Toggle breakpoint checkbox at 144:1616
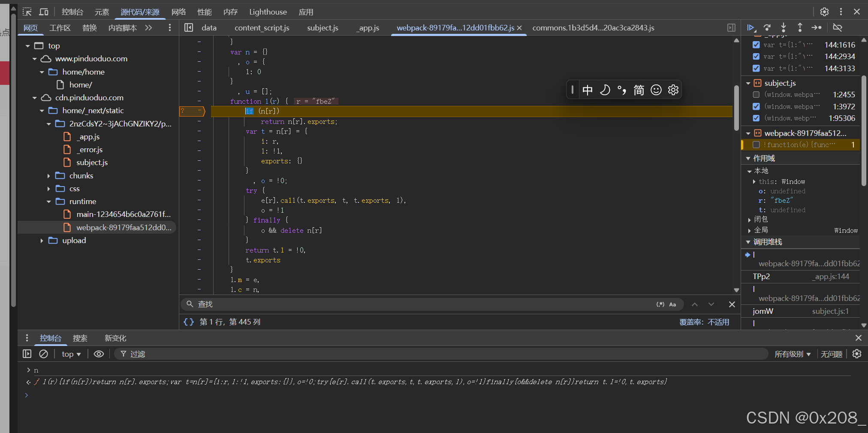 pos(756,45)
